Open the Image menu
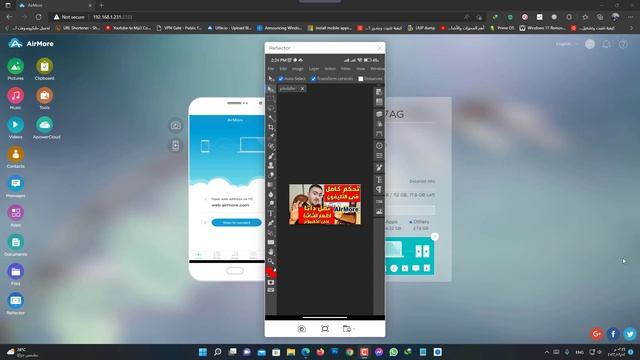This screenshot has height=360, width=640. click(298, 69)
